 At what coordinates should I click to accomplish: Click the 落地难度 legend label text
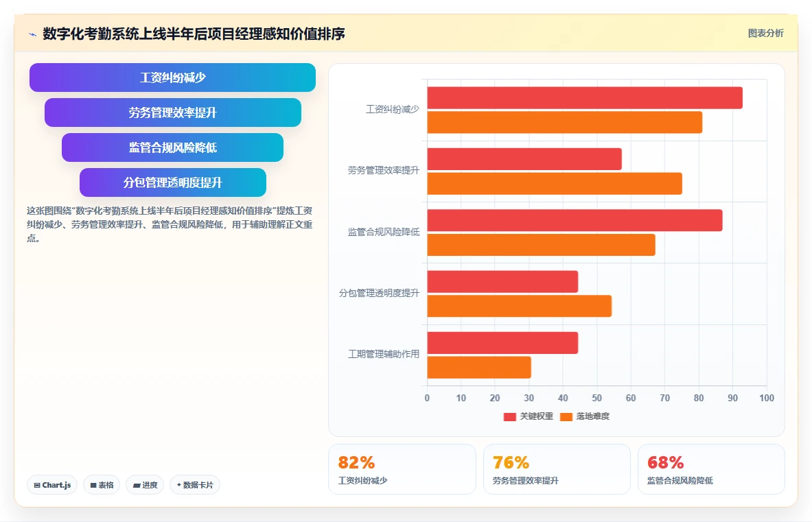pyautogui.click(x=593, y=416)
